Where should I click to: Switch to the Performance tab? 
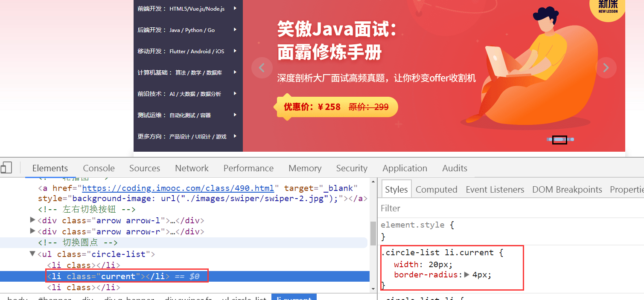point(248,168)
